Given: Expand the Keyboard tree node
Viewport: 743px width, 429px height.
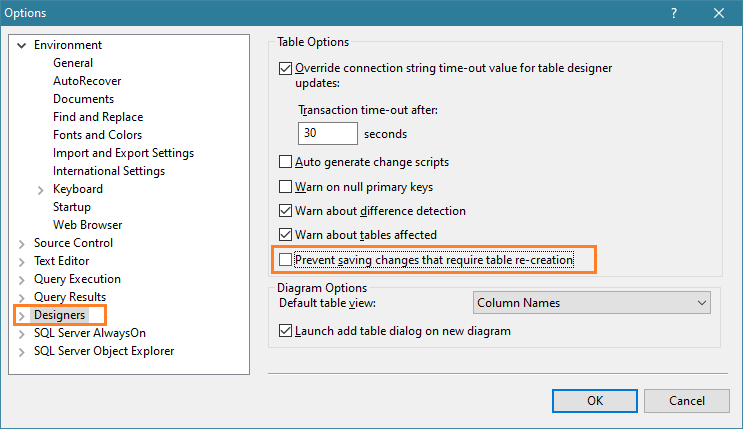Looking at the screenshot, I should pyautogui.click(x=41, y=189).
